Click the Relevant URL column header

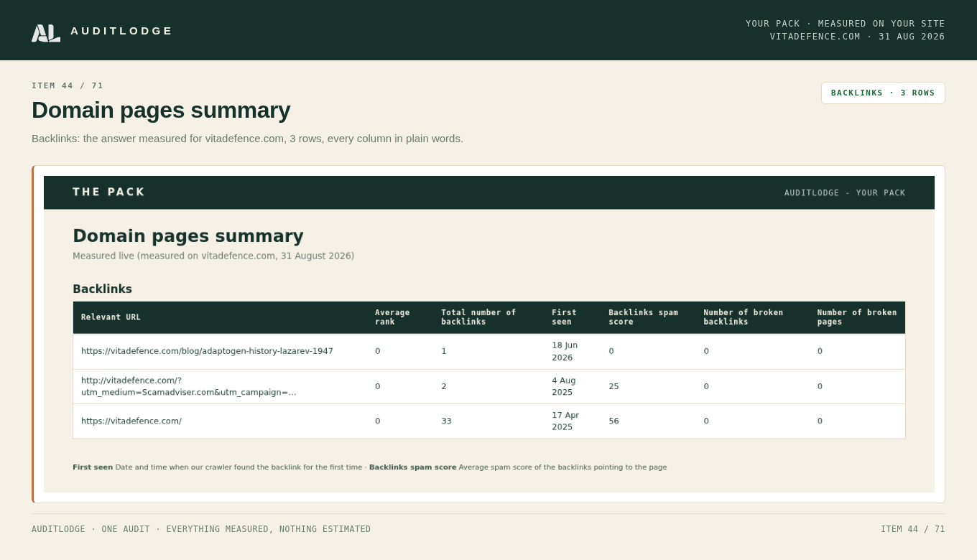(111, 317)
